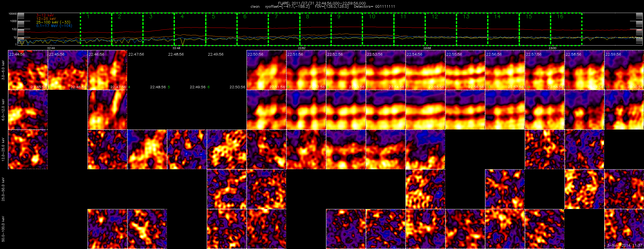Choose the 12.0-25.0 keV image at 22:58:56
Viewport: 644px width, 249px height.
pos(584,149)
